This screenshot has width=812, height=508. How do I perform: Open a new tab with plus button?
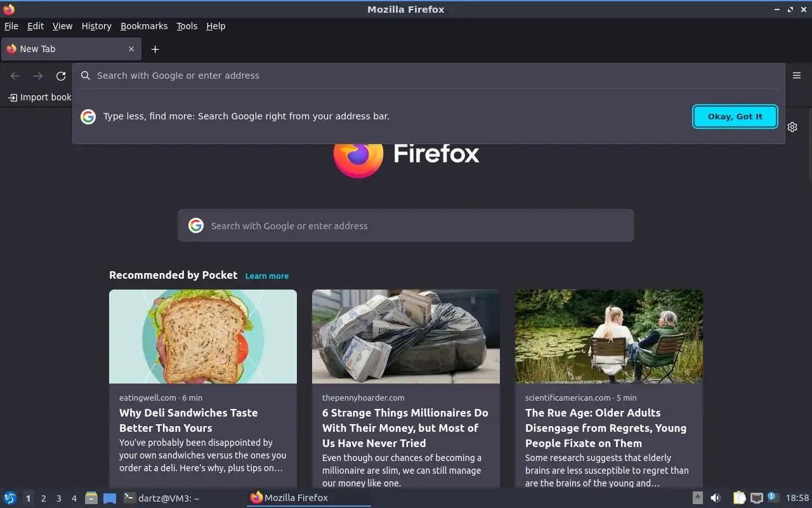coord(155,49)
